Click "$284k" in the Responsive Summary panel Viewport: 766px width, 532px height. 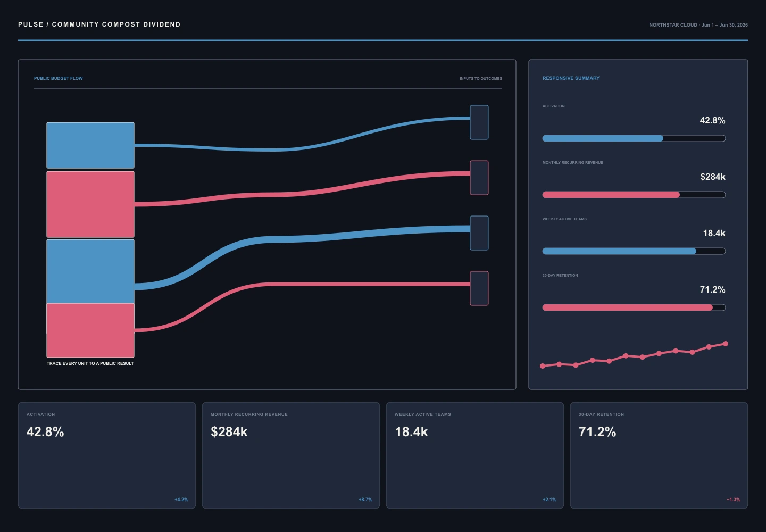pyautogui.click(x=713, y=177)
